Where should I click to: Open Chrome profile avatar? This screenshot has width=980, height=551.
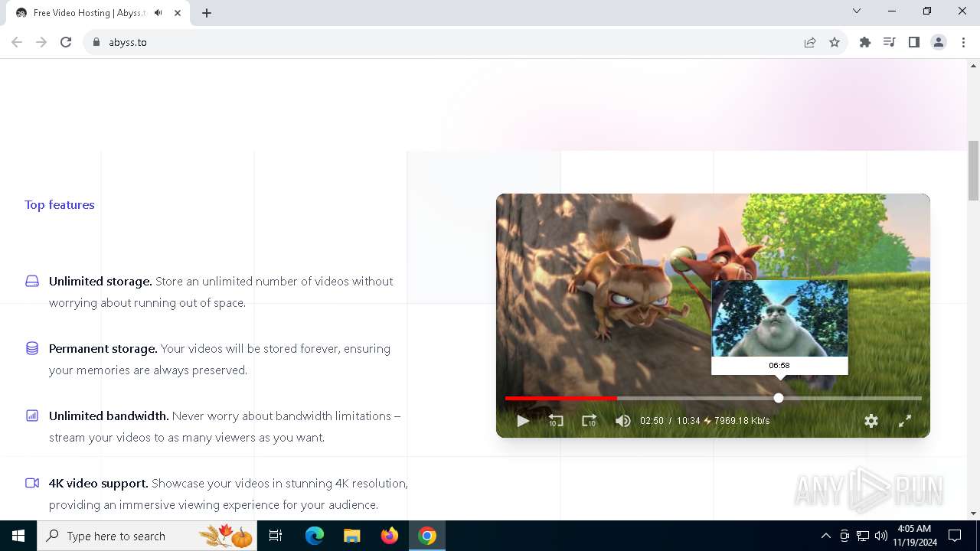click(x=939, y=42)
